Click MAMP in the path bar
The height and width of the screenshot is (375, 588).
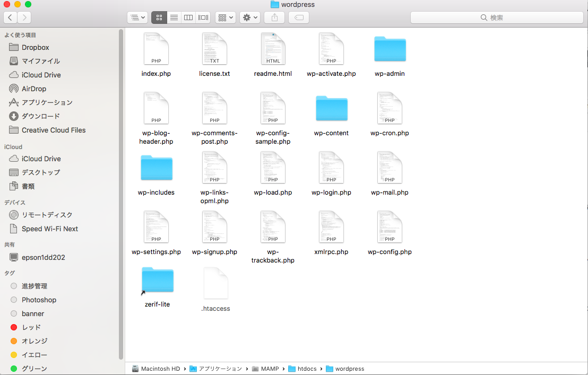(265, 369)
